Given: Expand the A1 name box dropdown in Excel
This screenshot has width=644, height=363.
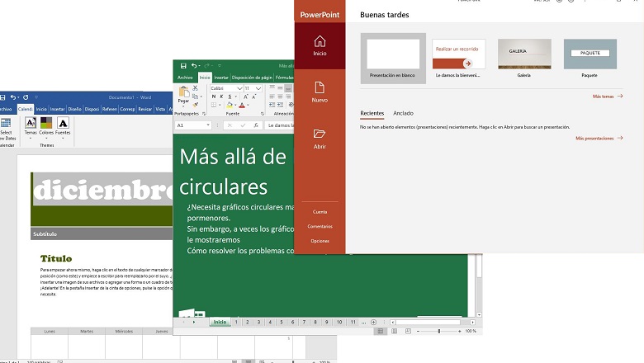Looking at the screenshot, I should pos(208,125).
